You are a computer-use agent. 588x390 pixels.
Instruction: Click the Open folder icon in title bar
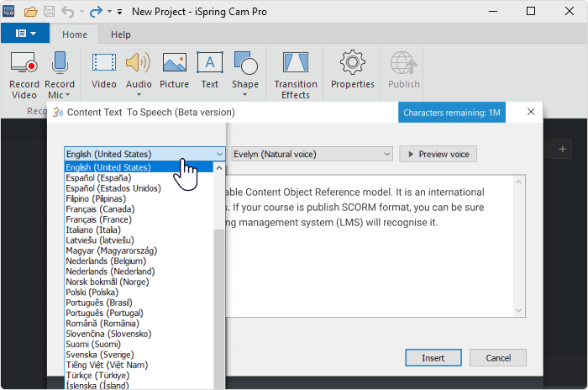tap(31, 12)
